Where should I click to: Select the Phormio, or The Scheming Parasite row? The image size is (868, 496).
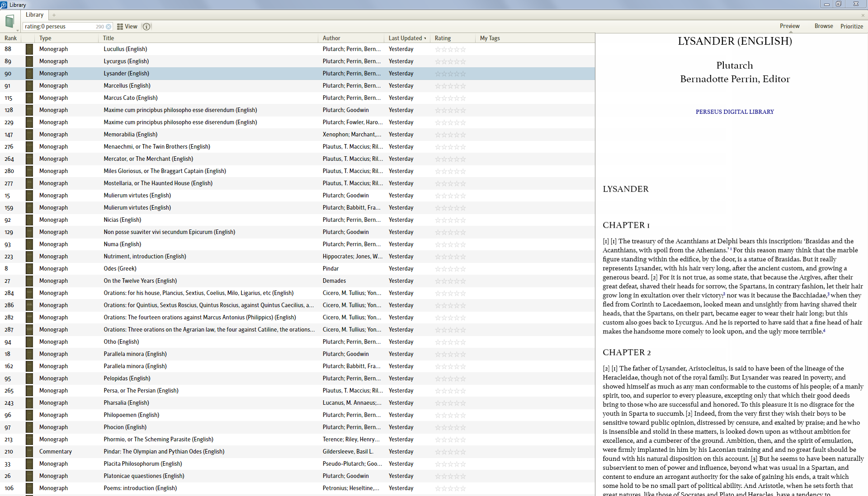point(158,440)
